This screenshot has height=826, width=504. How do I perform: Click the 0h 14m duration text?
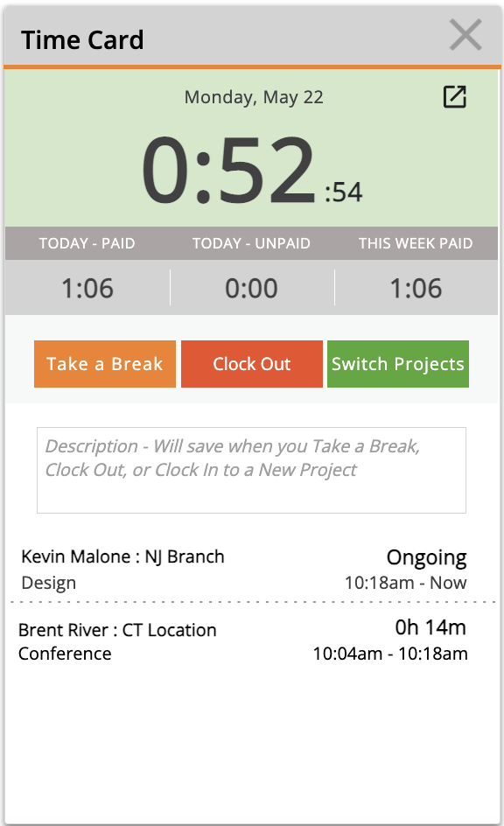430,627
